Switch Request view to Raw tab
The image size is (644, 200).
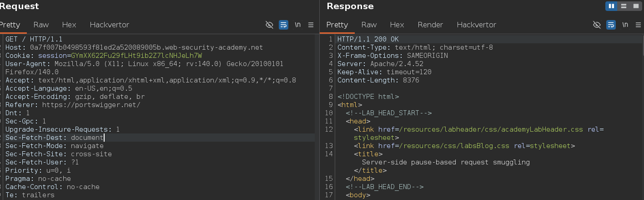click(x=41, y=25)
